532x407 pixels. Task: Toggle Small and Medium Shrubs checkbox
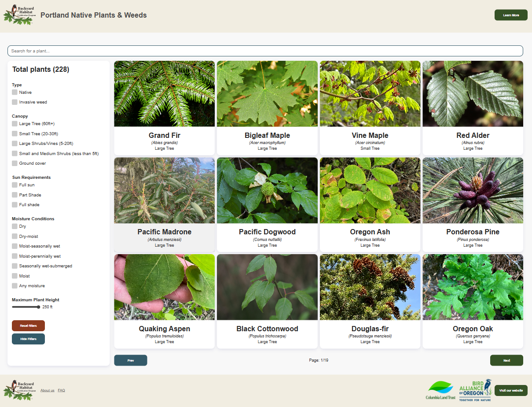15,154
